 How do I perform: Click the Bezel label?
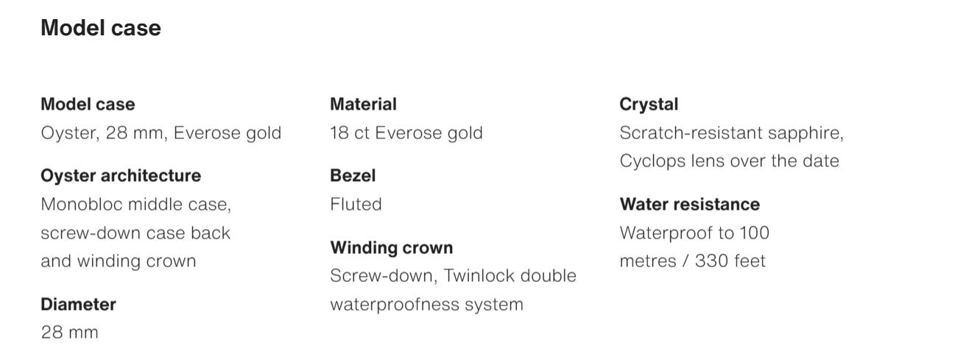coord(353,176)
